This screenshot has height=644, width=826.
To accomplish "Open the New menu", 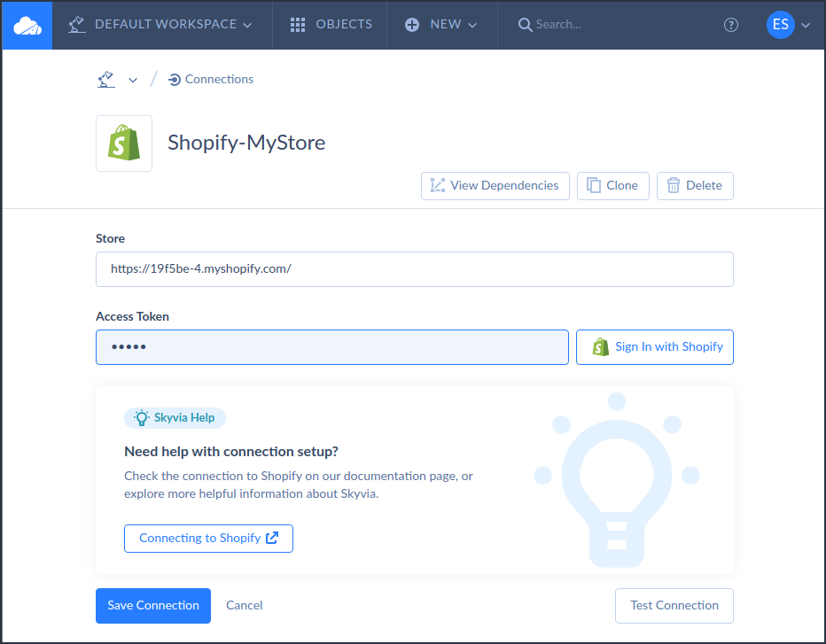I will pos(441,25).
